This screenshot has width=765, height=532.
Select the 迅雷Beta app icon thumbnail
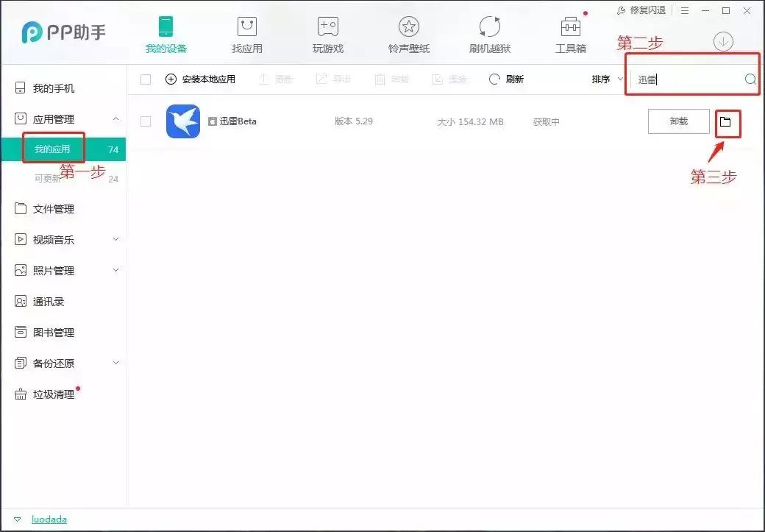click(x=182, y=121)
